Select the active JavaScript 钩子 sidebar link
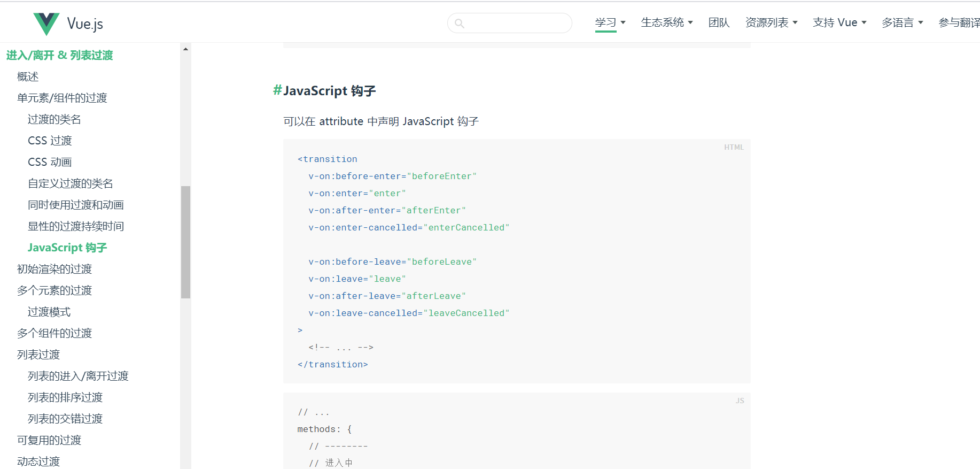Image resolution: width=980 pixels, height=469 pixels. click(x=67, y=248)
